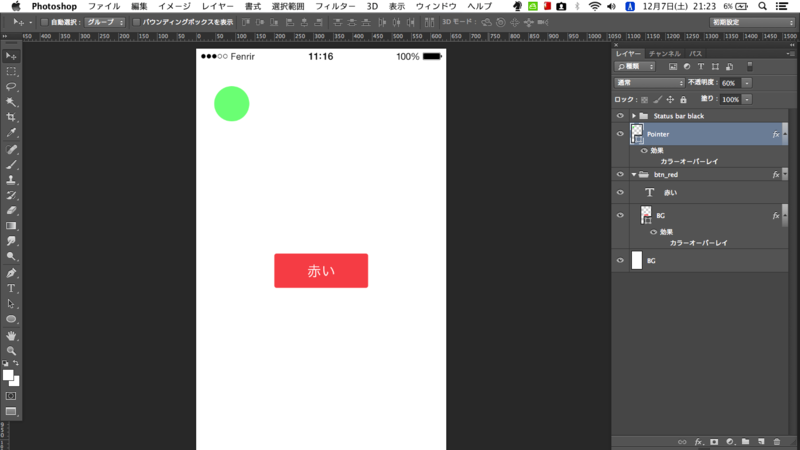Open the workspace preset dropdown

(x=752, y=22)
